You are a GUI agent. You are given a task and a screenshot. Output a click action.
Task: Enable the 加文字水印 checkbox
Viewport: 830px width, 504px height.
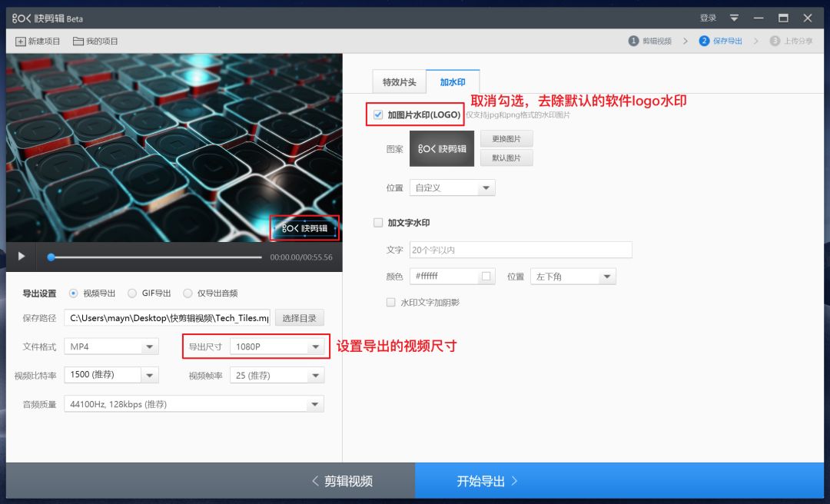point(377,222)
